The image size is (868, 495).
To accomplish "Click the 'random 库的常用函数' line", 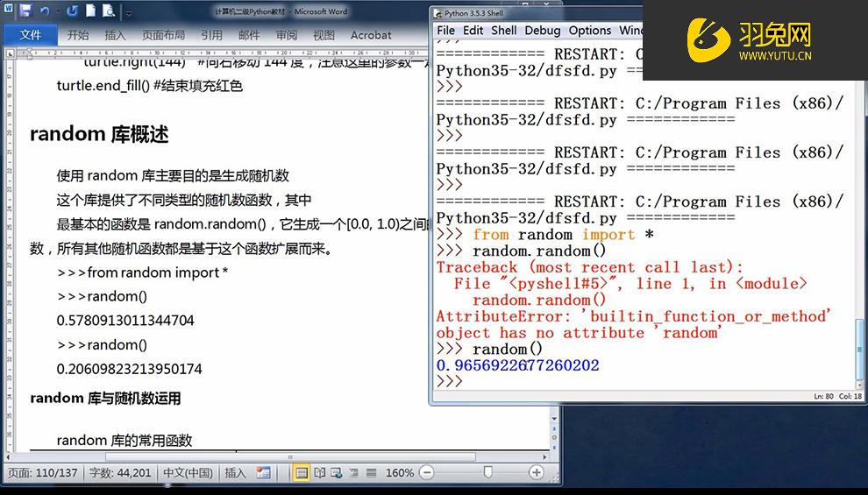I will click(x=124, y=441).
